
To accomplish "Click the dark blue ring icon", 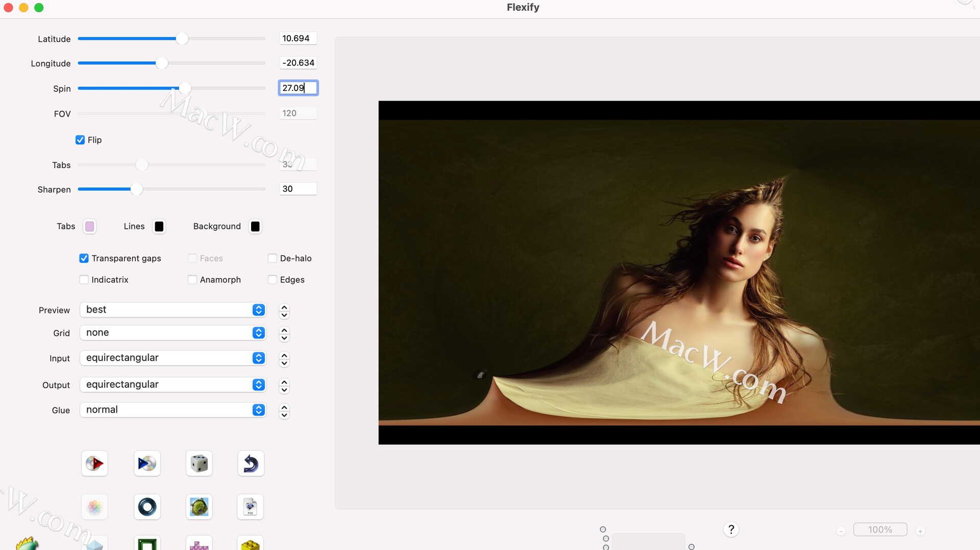I will pyautogui.click(x=147, y=507).
